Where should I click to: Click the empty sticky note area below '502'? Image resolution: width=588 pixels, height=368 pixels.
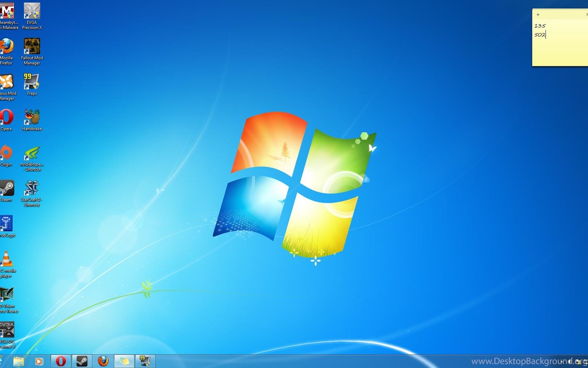coord(560,52)
